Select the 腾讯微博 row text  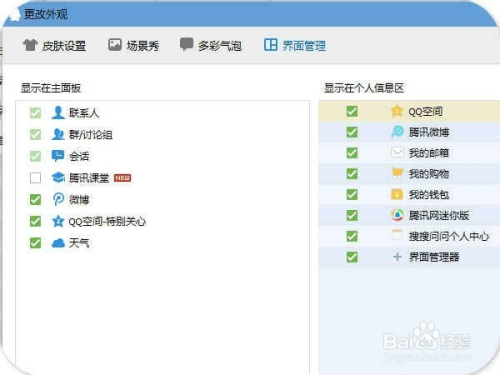pyautogui.click(x=429, y=132)
